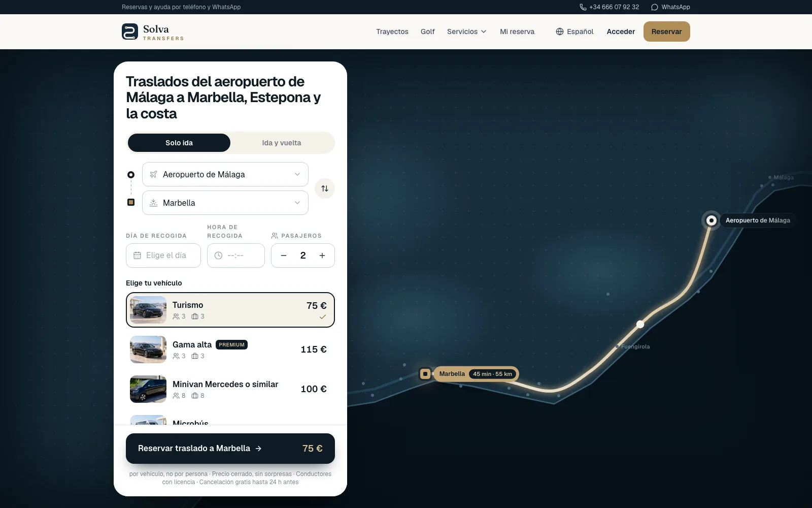Switch to Ida y vuelta trip option
The height and width of the screenshot is (508, 812).
coord(282,143)
